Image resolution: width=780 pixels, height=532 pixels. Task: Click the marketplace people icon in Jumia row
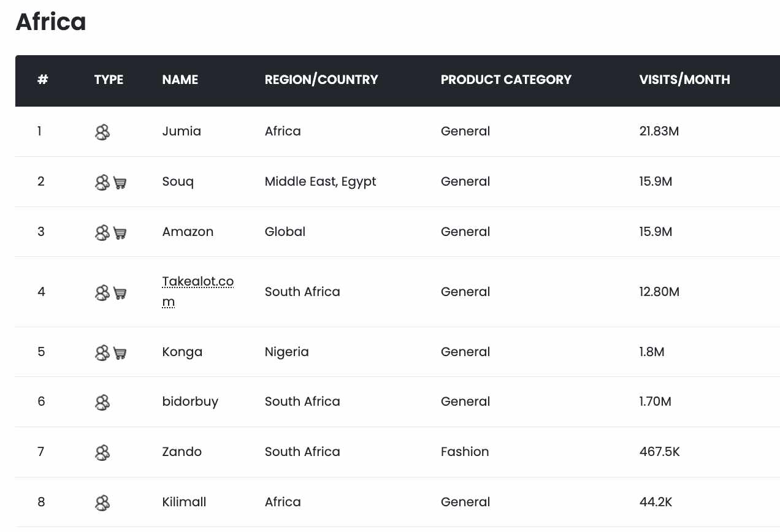(102, 132)
